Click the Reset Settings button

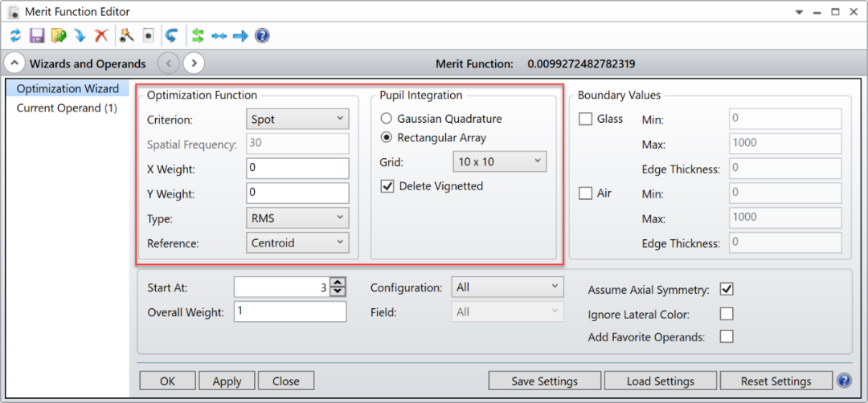(x=776, y=381)
